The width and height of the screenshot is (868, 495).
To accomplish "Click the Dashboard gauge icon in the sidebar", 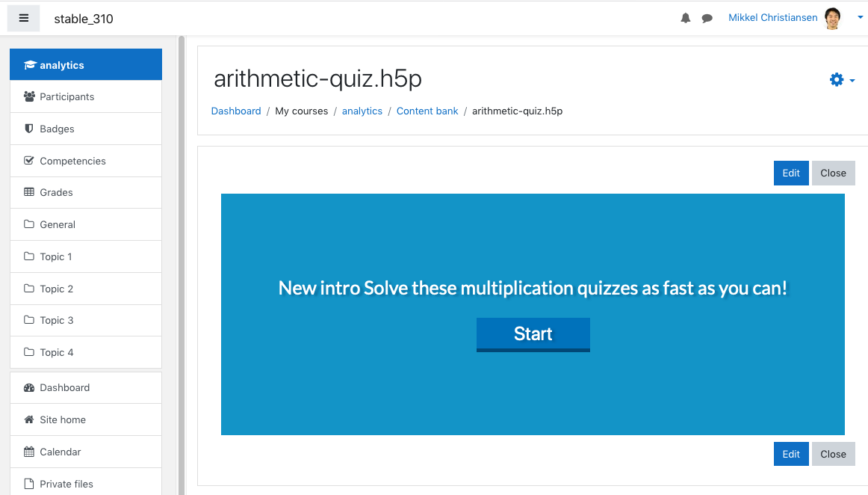I will [x=29, y=387].
